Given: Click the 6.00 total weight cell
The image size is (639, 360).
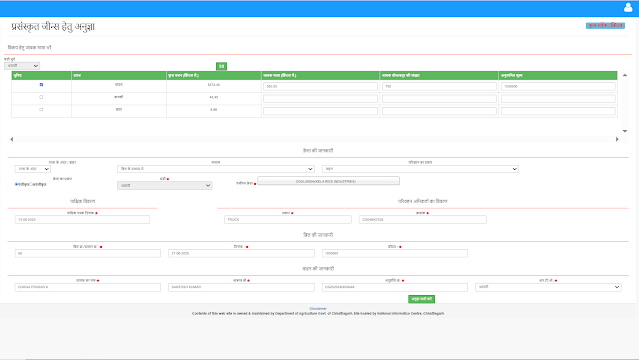Looking at the screenshot, I should (x=214, y=110).
